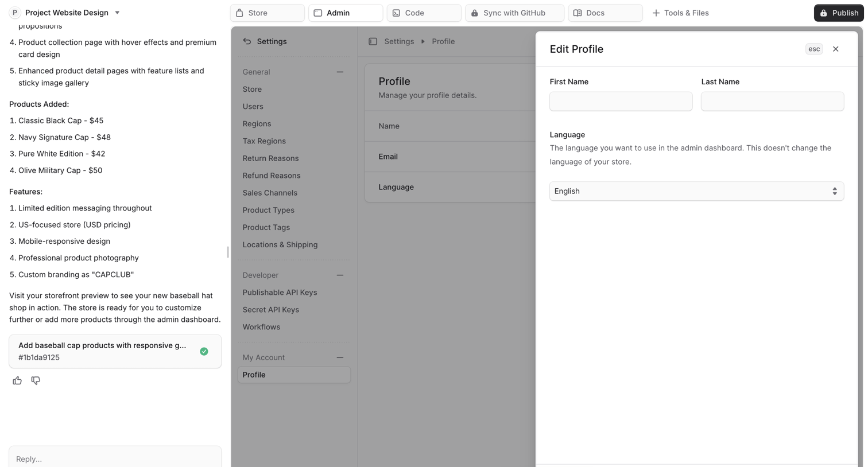Image resolution: width=868 pixels, height=467 pixels.
Task: Click the esc key badge
Action: click(x=814, y=49)
